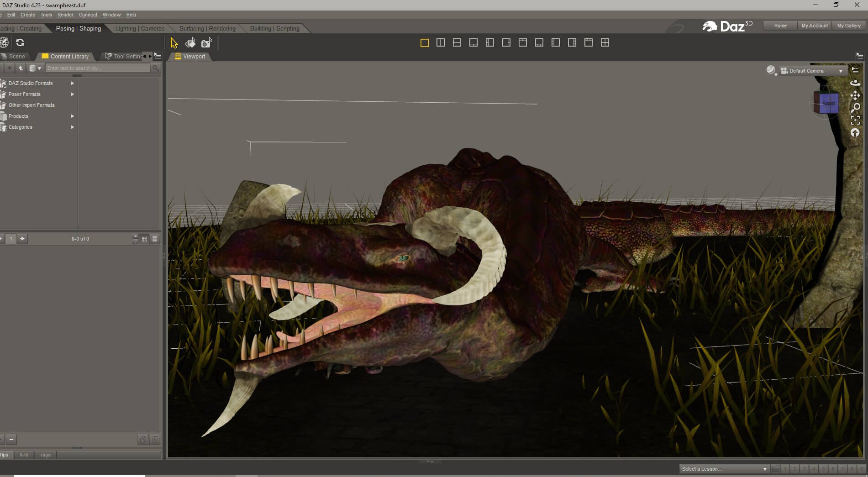
Task: Expand the DAZ Studio Formats node
Action: pyautogui.click(x=73, y=83)
